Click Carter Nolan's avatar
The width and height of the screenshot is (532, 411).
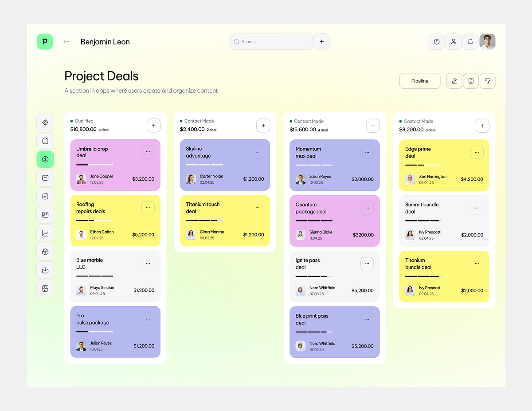point(191,179)
